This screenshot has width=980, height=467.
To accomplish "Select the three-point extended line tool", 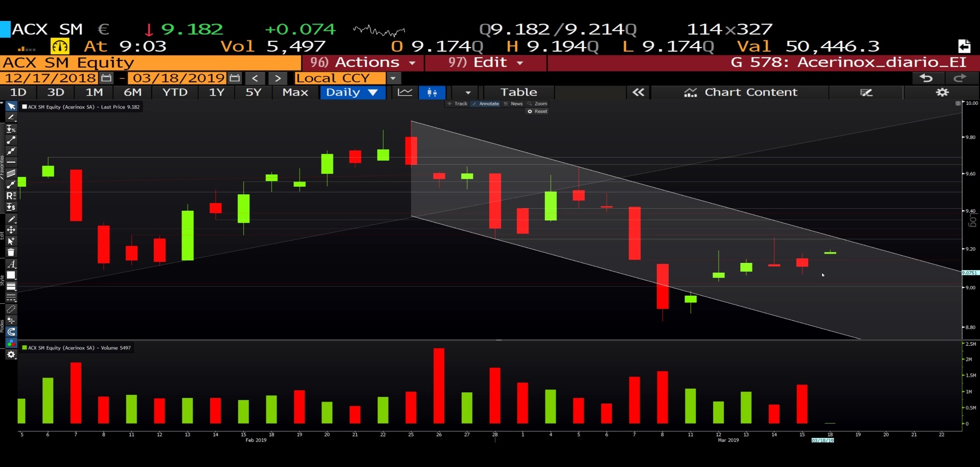I will click(x=11, y=151).
